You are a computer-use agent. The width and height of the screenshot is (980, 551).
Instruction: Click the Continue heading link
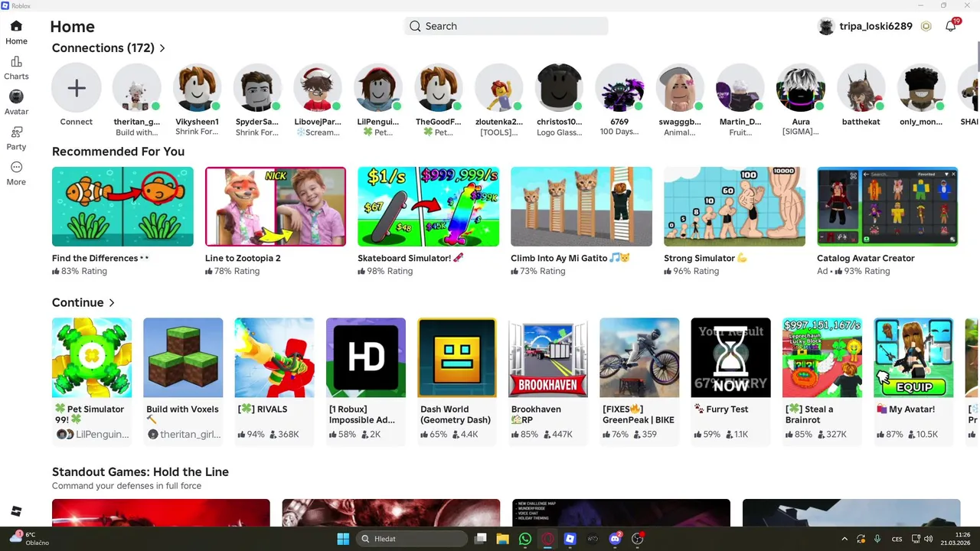(x=77, y=303)
